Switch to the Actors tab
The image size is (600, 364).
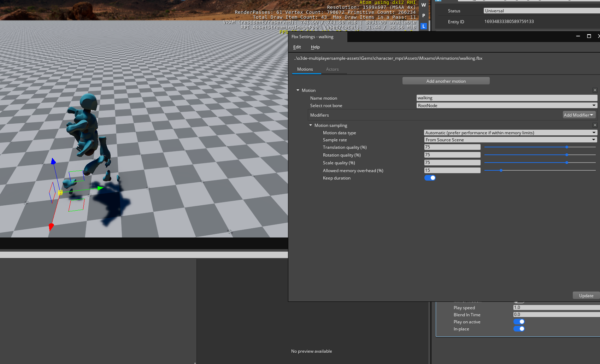point(333,69)
